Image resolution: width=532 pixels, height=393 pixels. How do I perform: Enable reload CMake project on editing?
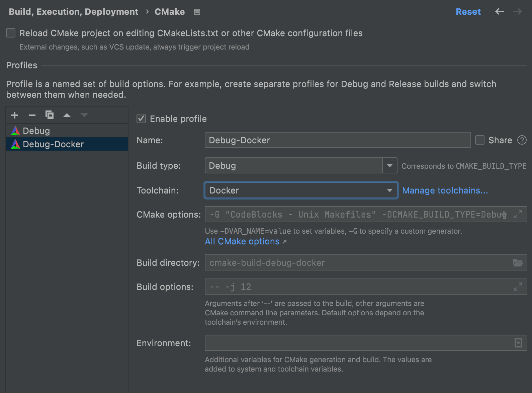coord(11,33)
